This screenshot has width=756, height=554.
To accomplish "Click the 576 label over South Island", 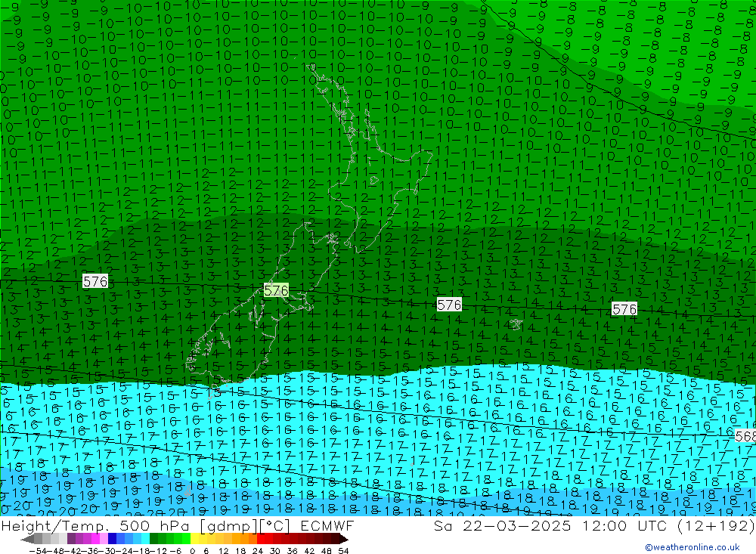I will (276, 290).
